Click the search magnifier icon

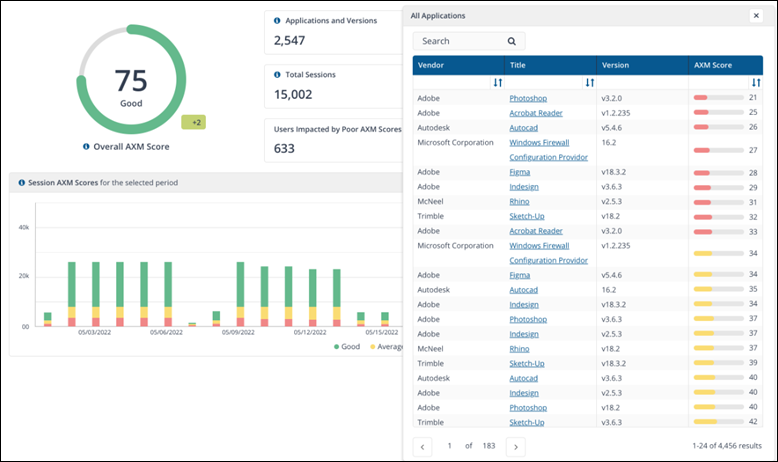511,42
